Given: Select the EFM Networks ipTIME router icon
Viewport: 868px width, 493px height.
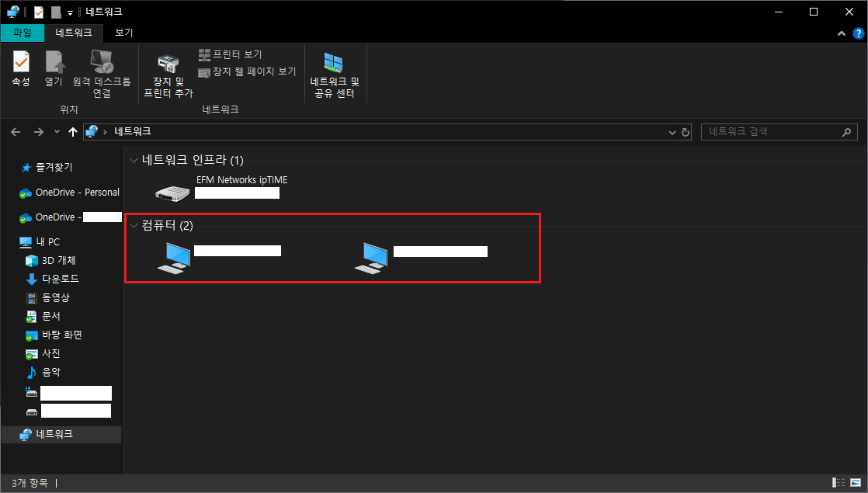Looking at the screenshot, I should click(x=172, y=192).
